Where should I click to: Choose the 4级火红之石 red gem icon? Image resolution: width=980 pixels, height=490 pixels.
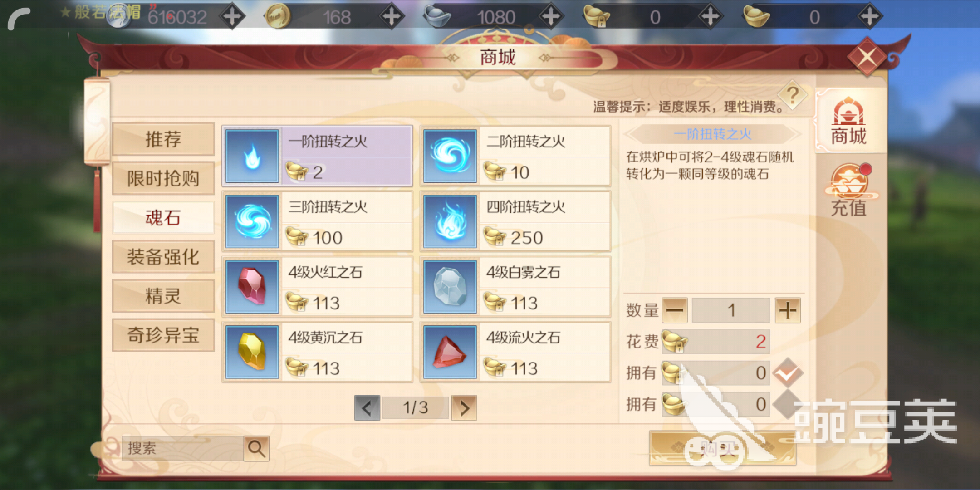(252, 287)
